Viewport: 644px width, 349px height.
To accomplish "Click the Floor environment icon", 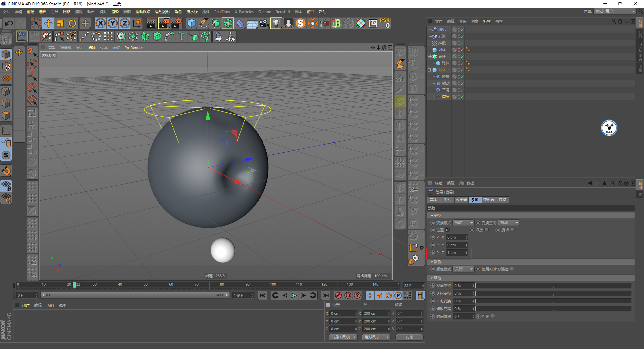I will 252,23.
